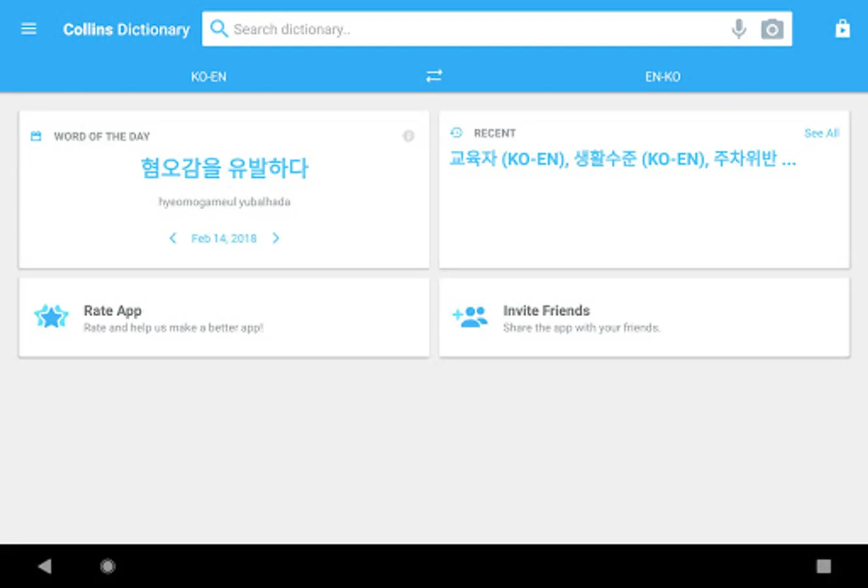Screen dimensions: 868x588
Task: Tap the calendar icon beside Word of the Day
Action: [x=36, y=136]
